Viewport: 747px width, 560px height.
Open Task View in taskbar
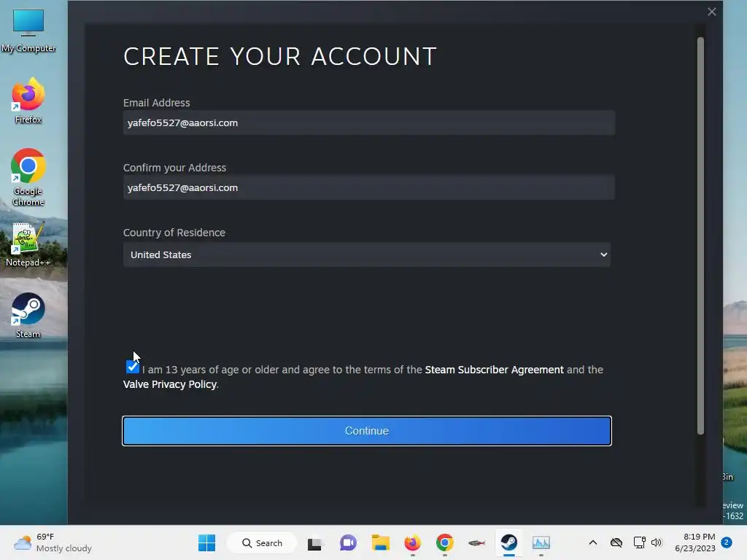click(x=314, y=542)
